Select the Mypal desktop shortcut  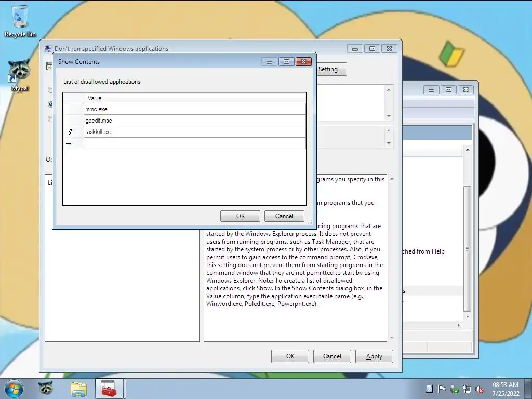(20, 75)
